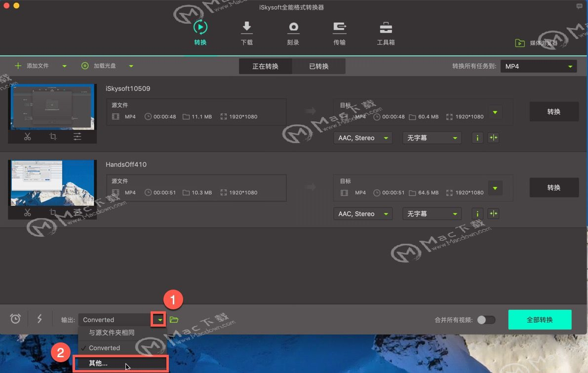Click the feedback message icon in title bar
Image resolution: width=588 pixels, height=373 pixels.
click(580, 6)
